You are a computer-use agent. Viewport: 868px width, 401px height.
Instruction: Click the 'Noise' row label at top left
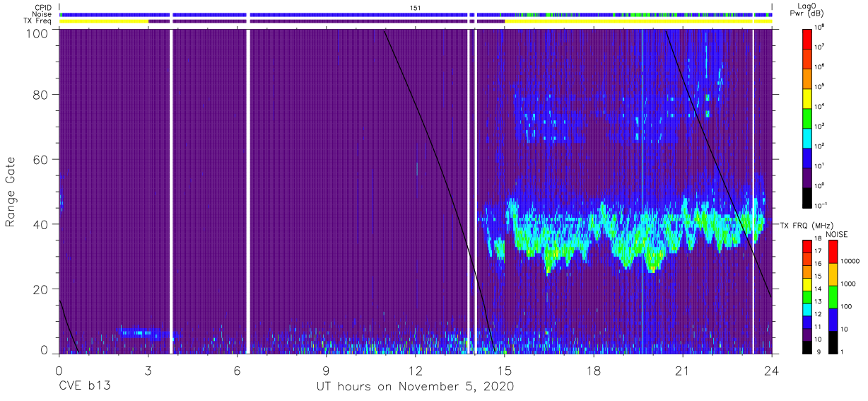point(41,14)
